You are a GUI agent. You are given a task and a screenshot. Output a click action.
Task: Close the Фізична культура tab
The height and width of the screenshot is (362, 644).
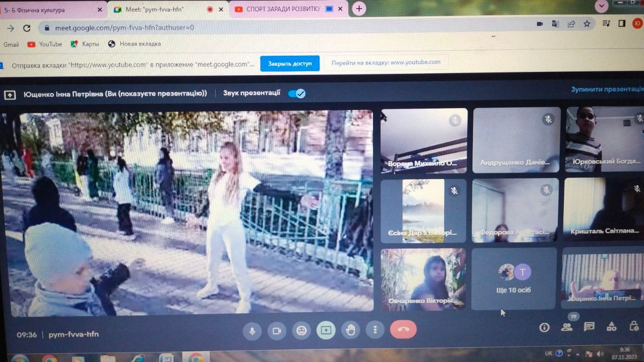(100, 10)
